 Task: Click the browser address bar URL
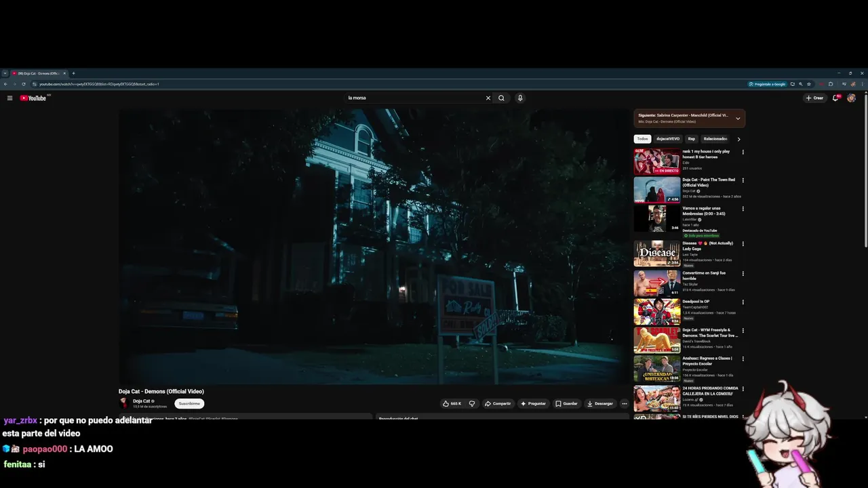click(x=99, y=84)
